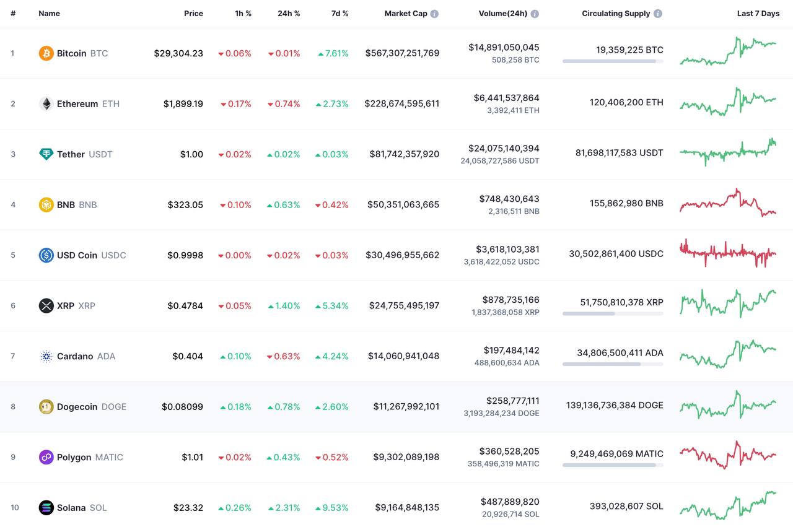The image size is (793, 532).
Task: Click the Market Cap info icon
Action: (434, 14)
